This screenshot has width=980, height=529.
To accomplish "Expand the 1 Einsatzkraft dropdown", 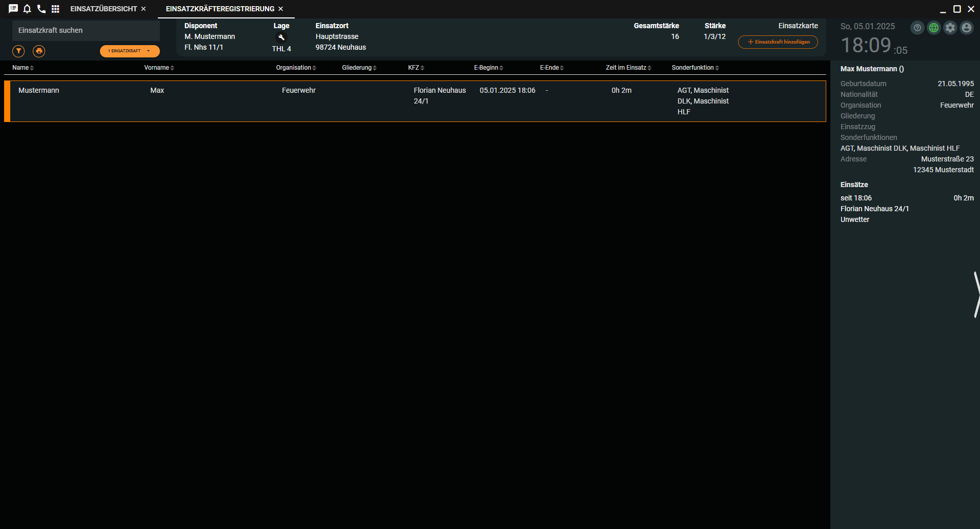I will [130, 51].
